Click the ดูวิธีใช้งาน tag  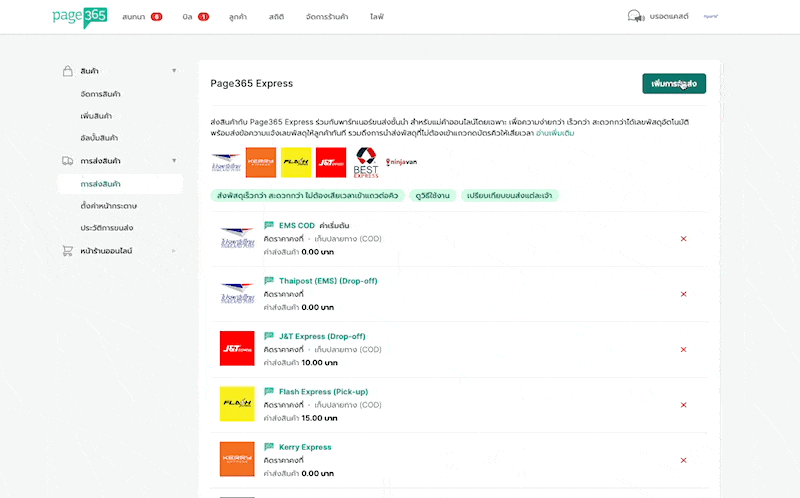[433, 195]
